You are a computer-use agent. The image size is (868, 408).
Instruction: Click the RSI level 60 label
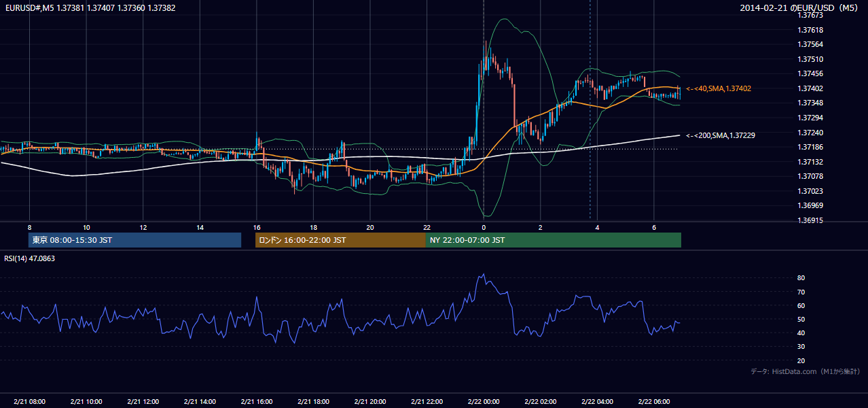pyautogui.click(x=801, y=305)
